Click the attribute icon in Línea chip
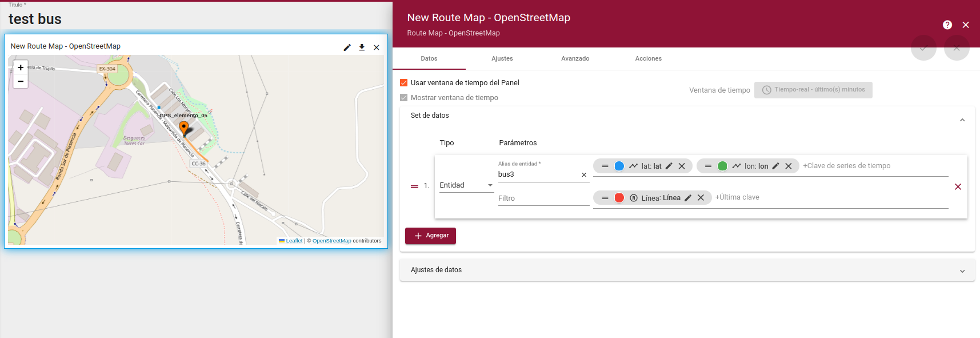This screenshot has height=338, width=980. point(633,198)
